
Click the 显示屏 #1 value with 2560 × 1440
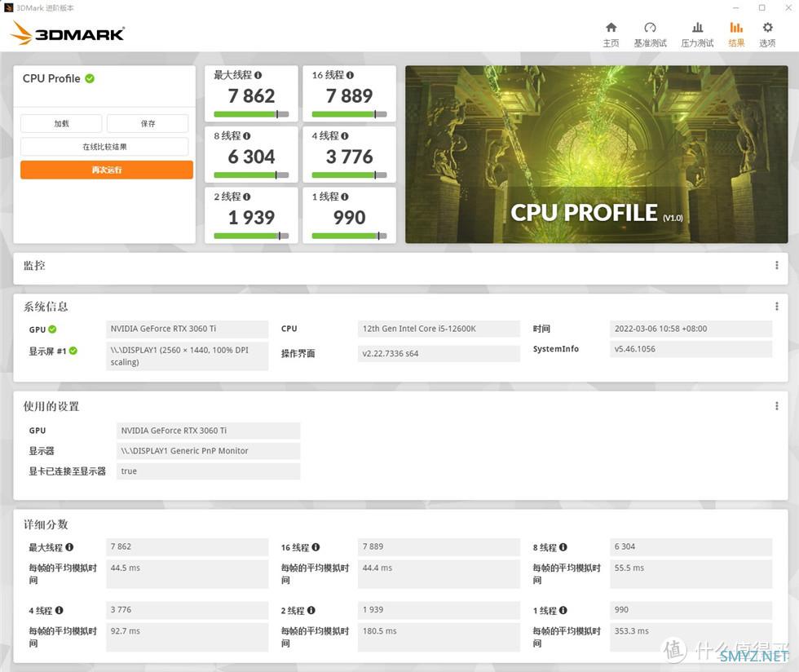(x=187, y=356)
